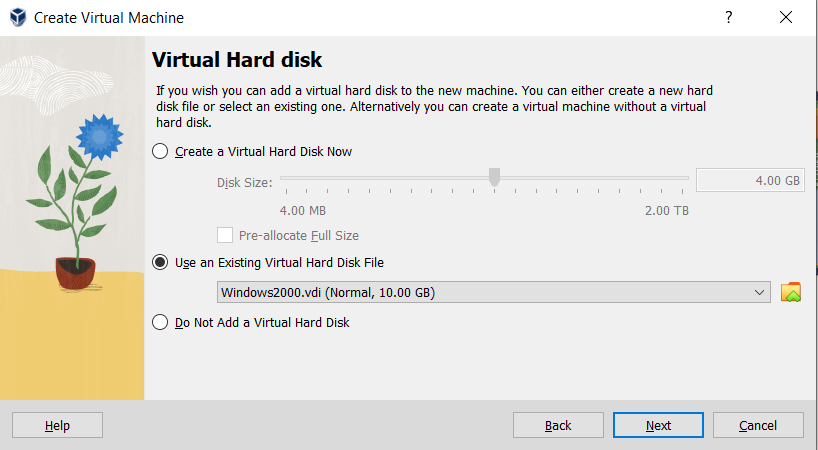This screenshot has height=450, width=818.
Task: Choose Do Not Add a Virtual Hard Disk
Action: 160,322
